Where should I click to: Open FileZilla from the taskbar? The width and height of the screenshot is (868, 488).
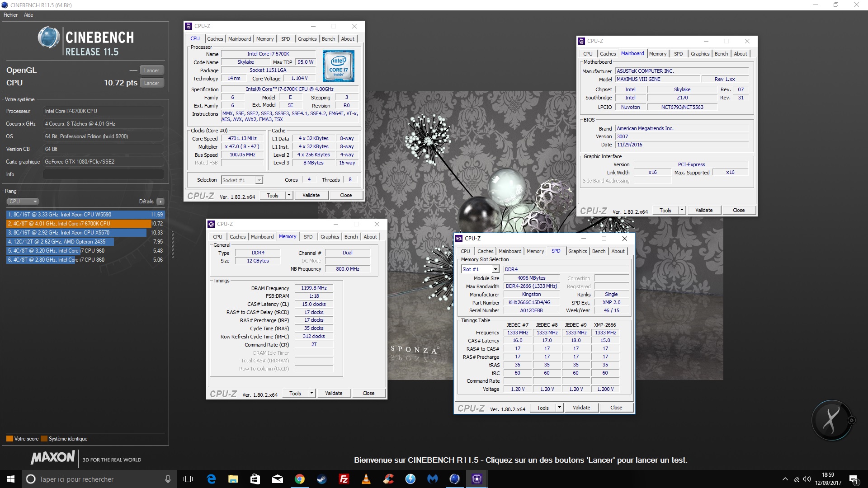click(344, 479)
